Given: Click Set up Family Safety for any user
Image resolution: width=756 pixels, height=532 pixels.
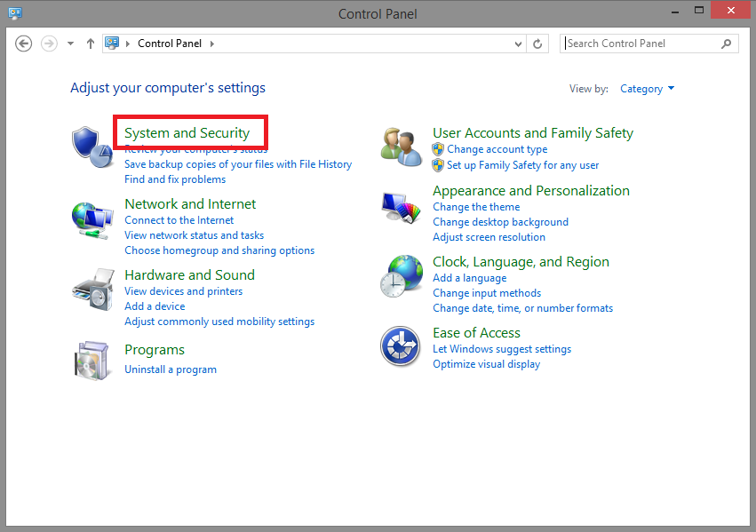Looking at the screenshot, I should [x=522, y=165].
